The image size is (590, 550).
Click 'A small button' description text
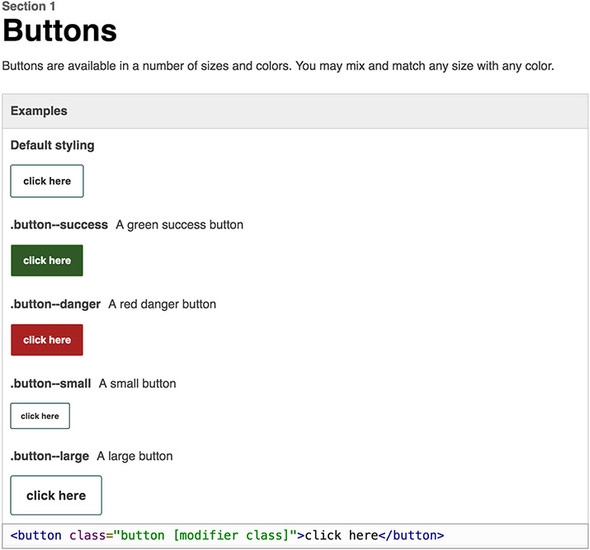coord(137,383)
